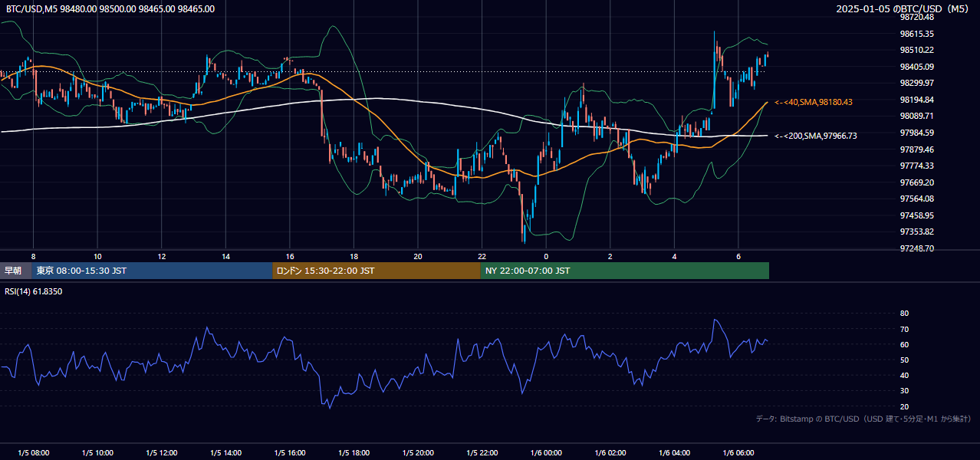Click the bottom time label 1/5 16:00
Image resolution: width=980 pixels, height=460 pixels.
[290, 453]
